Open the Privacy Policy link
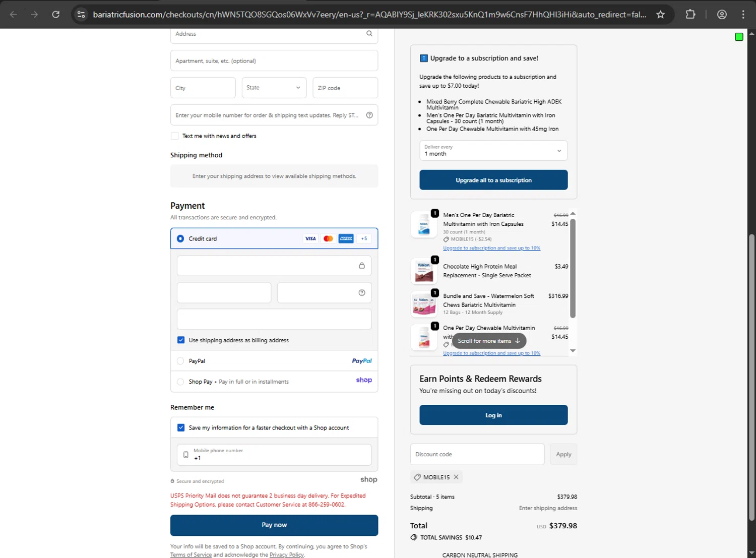This screenshot has width=756, height=558. tap(286, 555)
